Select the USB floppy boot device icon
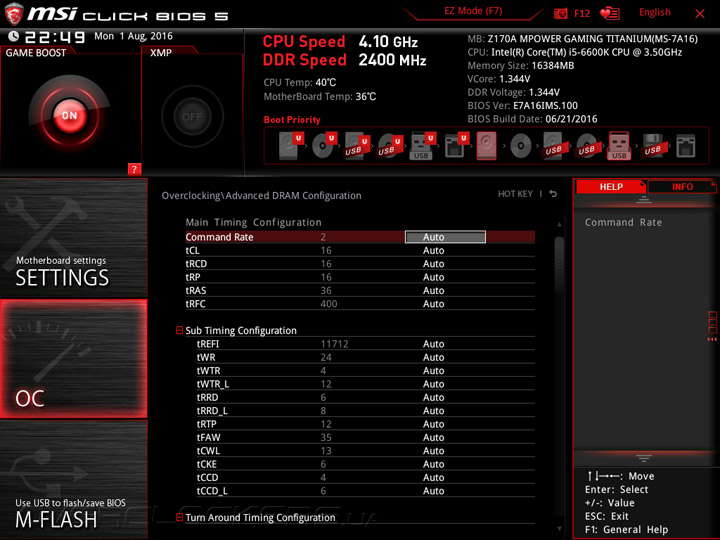The height and width of the screenshot is (540, 720). 653,146
